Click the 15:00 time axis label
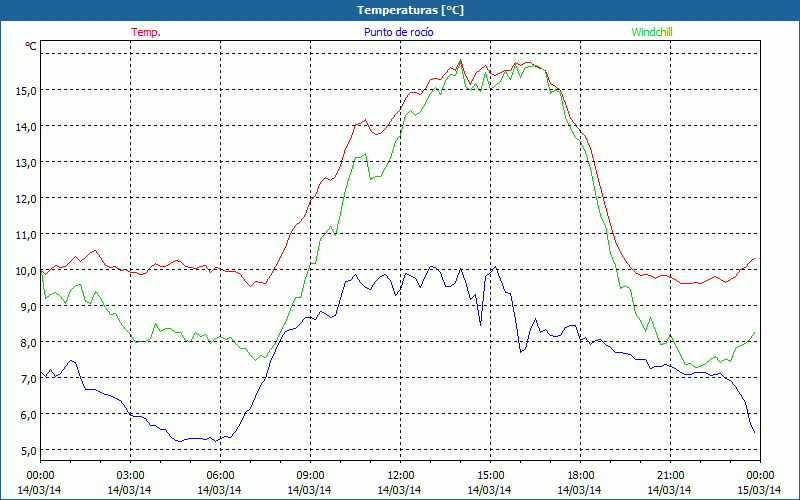This screenshot has height=500, width=800. pos(490,476)
